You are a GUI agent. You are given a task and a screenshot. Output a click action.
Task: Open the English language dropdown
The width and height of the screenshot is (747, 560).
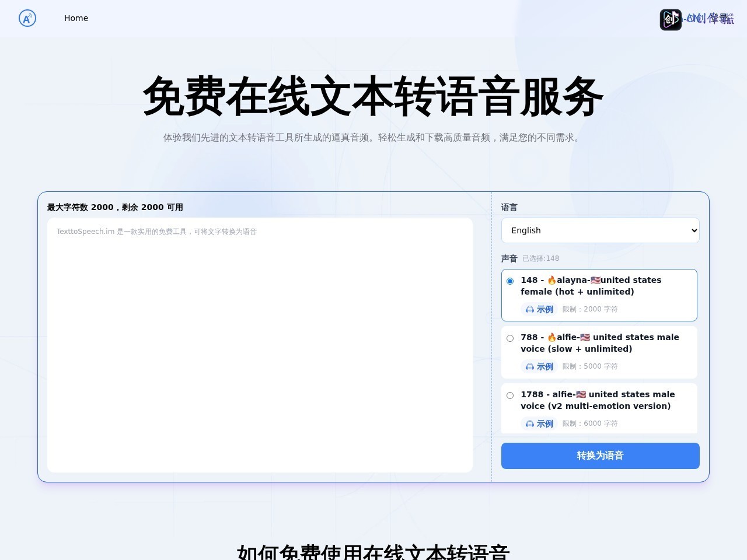pyautogui.click(x=600, y=230)
